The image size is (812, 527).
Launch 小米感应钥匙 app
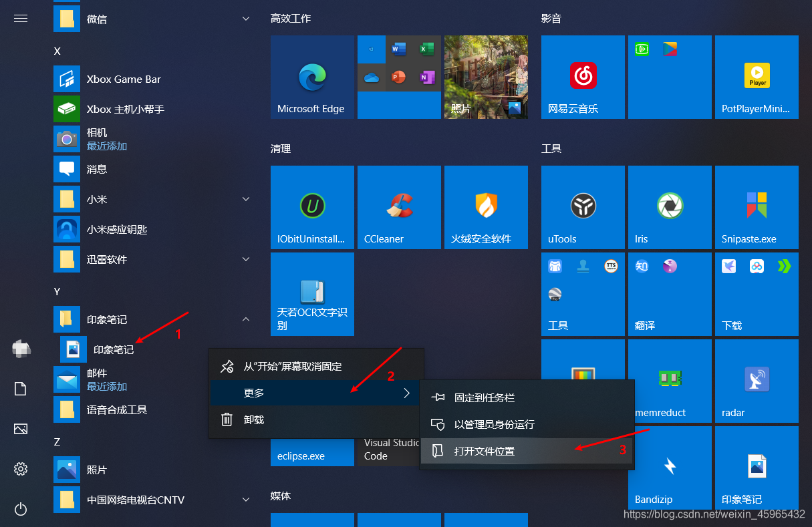(154, 229)
